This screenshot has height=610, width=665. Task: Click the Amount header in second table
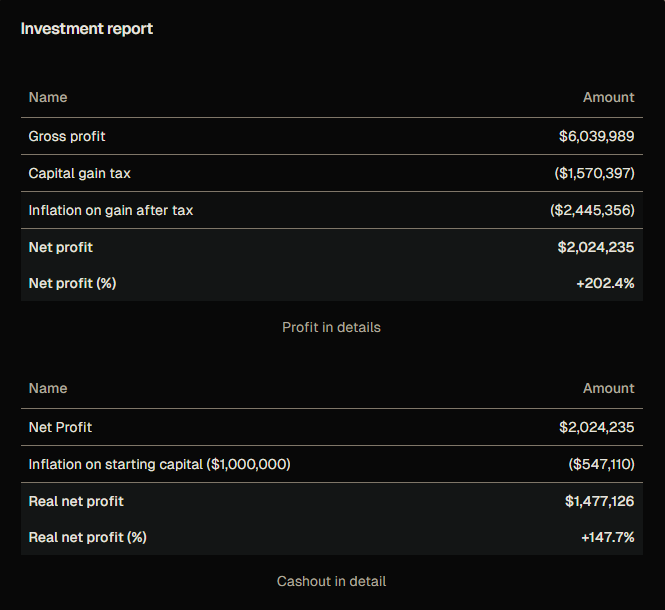click(x=608, y=388)
